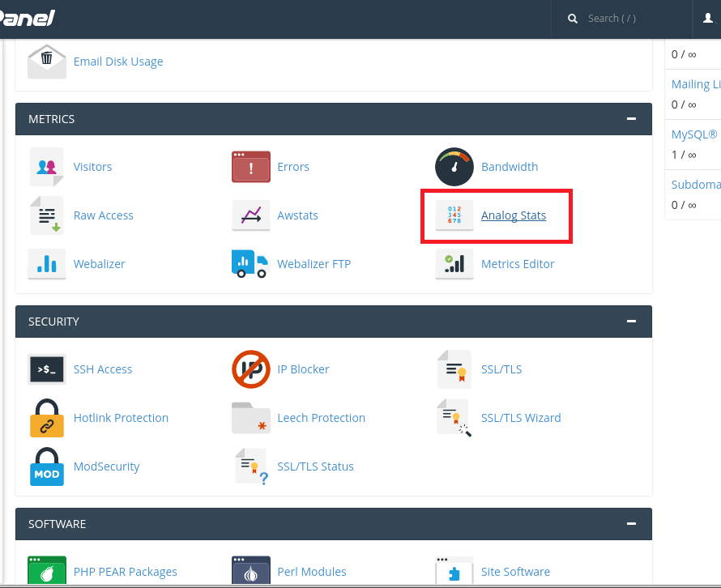Click the cPanel logo
The width and height of the screenshot is (721, 588).
(26, 18)
